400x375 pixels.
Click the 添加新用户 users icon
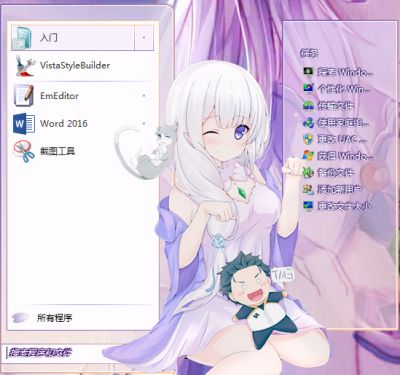pos(308,189)
